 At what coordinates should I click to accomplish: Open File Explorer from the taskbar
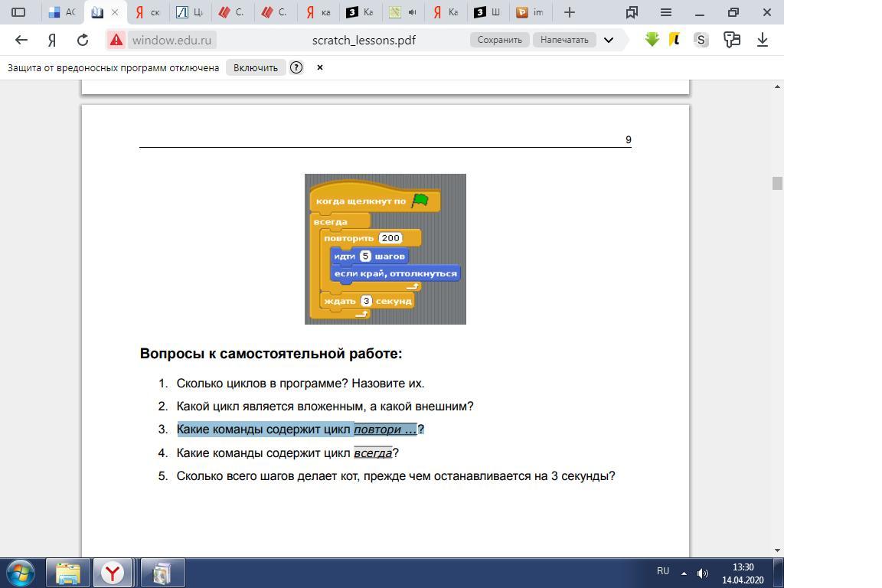(x=68, y=573)
